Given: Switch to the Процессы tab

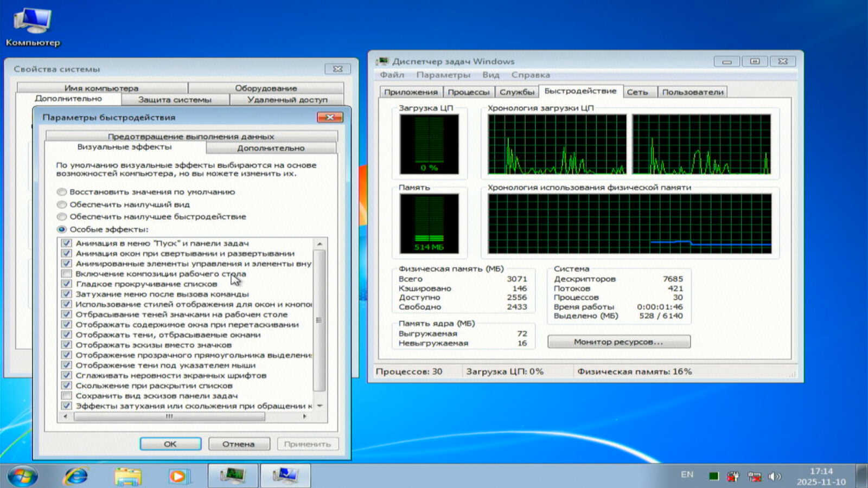Looking at the screenshot, I should pos(469,92).
